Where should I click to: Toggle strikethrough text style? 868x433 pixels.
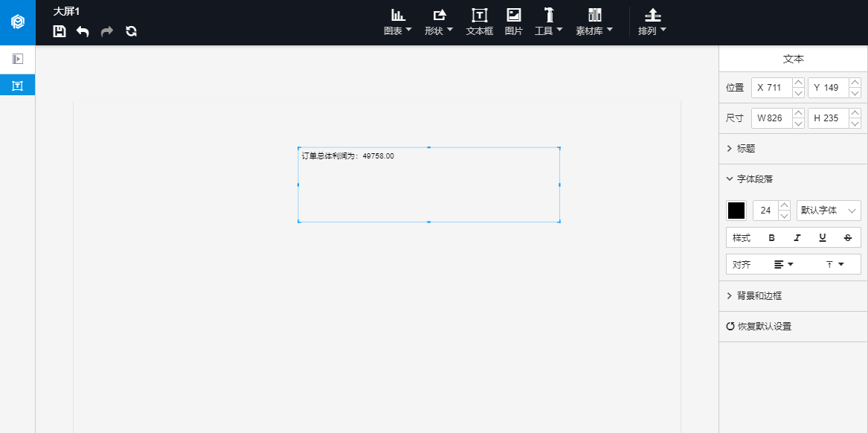click(x=847, y=238)
